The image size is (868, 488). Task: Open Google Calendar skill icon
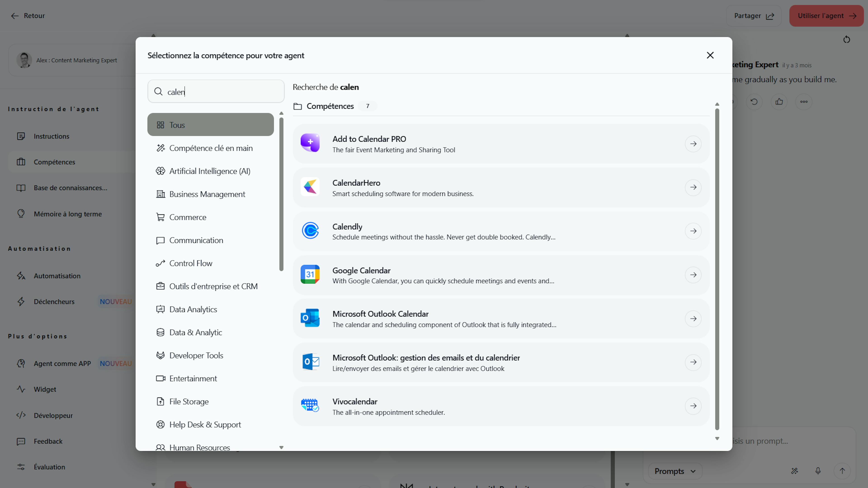coord(310,274)
